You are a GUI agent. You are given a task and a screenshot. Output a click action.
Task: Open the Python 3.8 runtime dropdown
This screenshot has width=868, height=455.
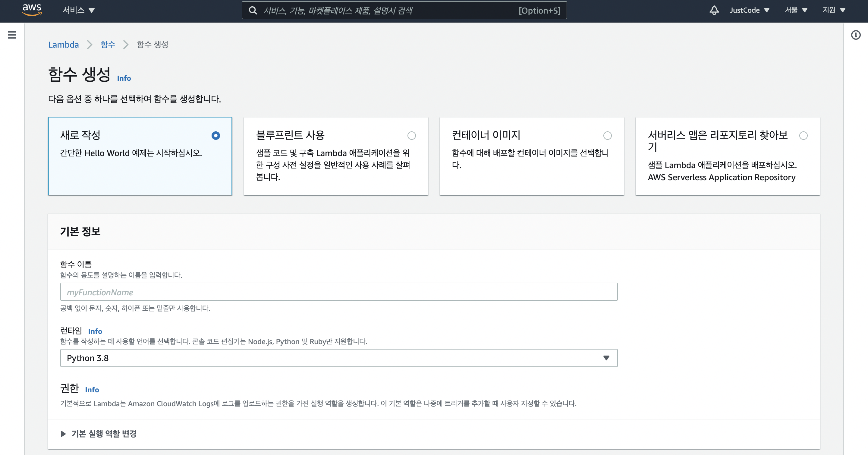pos(339,358)
